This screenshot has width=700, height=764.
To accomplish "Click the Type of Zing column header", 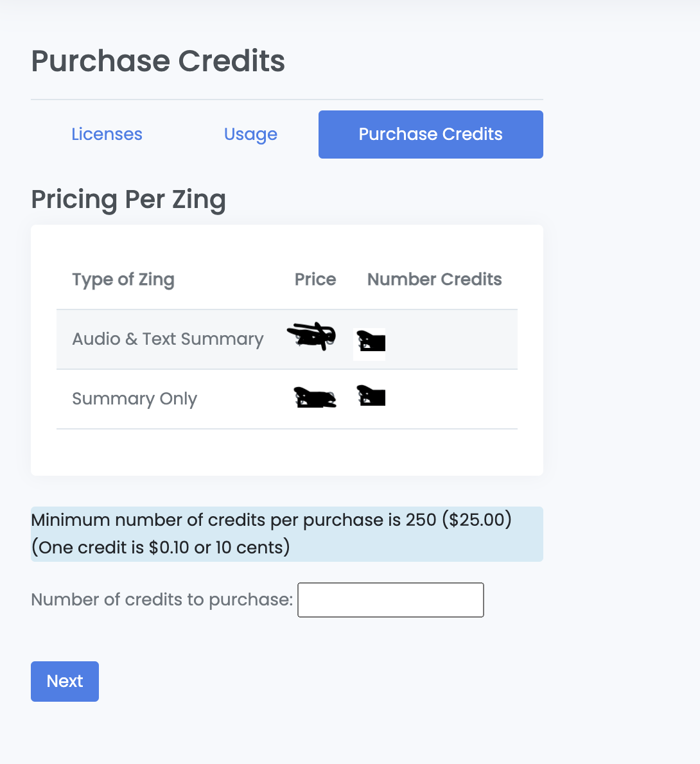I will click(123, 279).
